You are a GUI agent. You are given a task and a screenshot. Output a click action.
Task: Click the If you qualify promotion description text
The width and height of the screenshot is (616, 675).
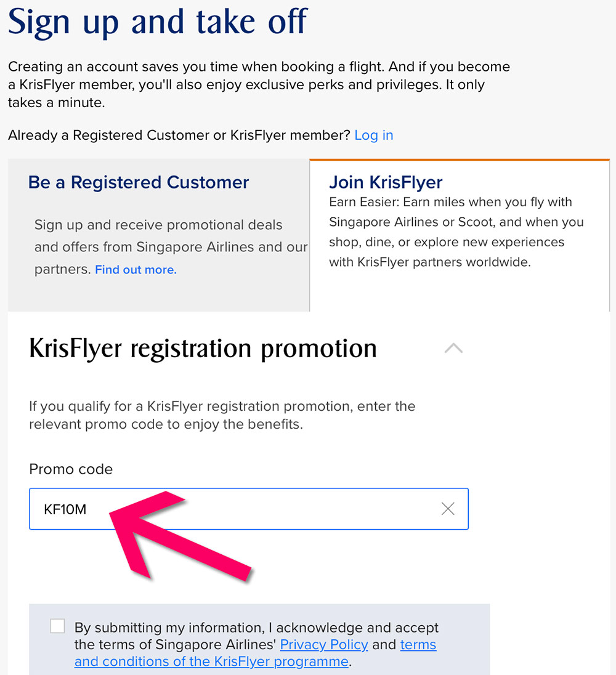pos(222,415)
